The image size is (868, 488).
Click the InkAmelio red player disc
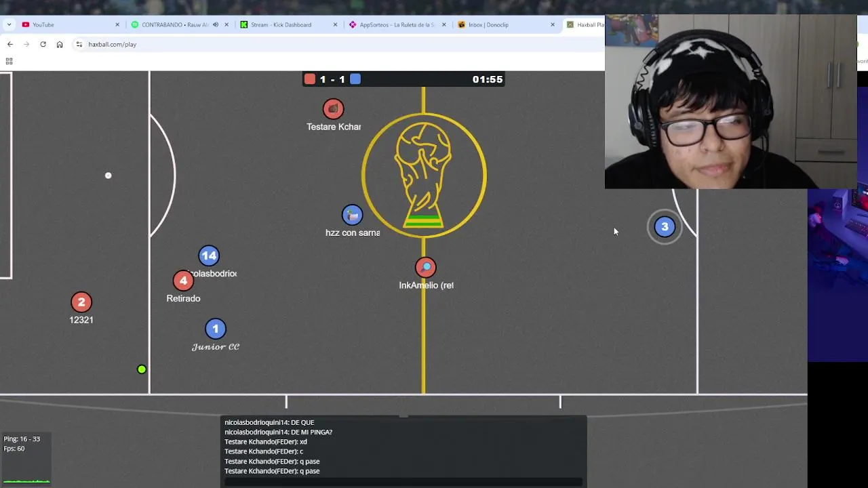point(426,267)
